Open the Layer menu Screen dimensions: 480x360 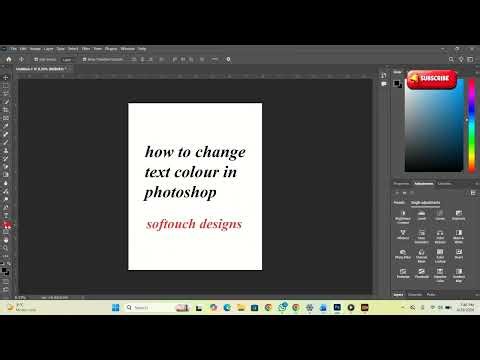(49, 49)
